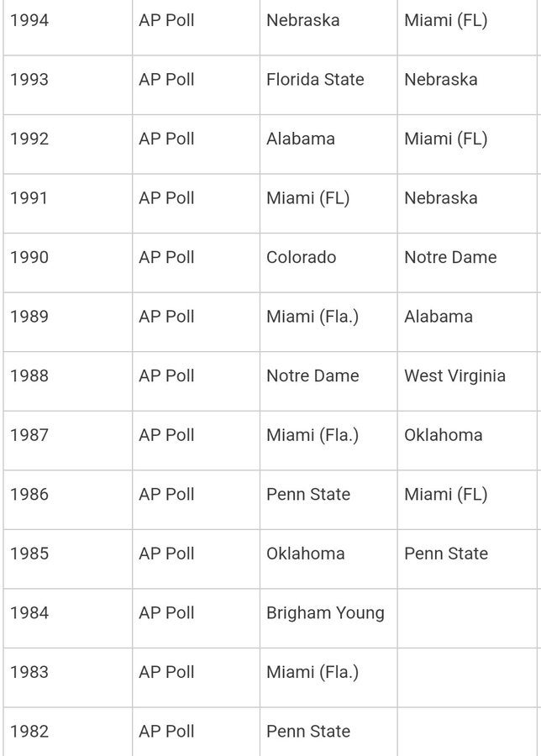Select the 1987 year cell
Screen dimensions: 541x756
pos(29,435)
